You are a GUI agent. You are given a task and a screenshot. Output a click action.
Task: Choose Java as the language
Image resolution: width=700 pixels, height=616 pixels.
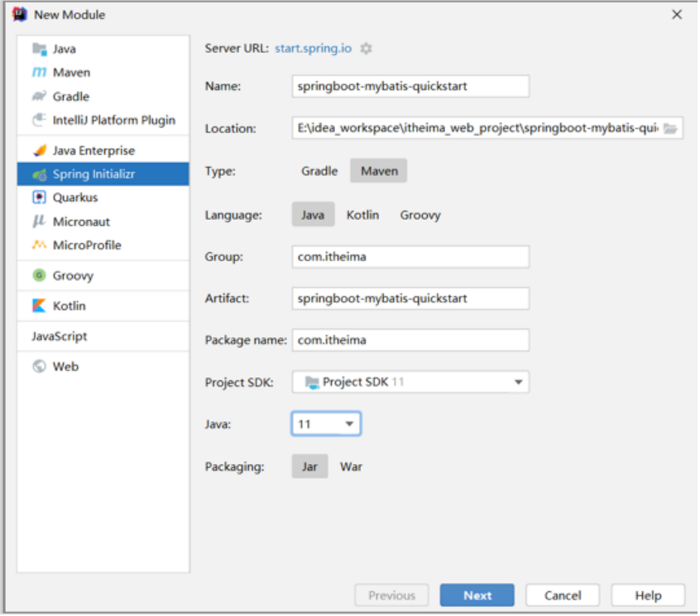click(313, 215)
